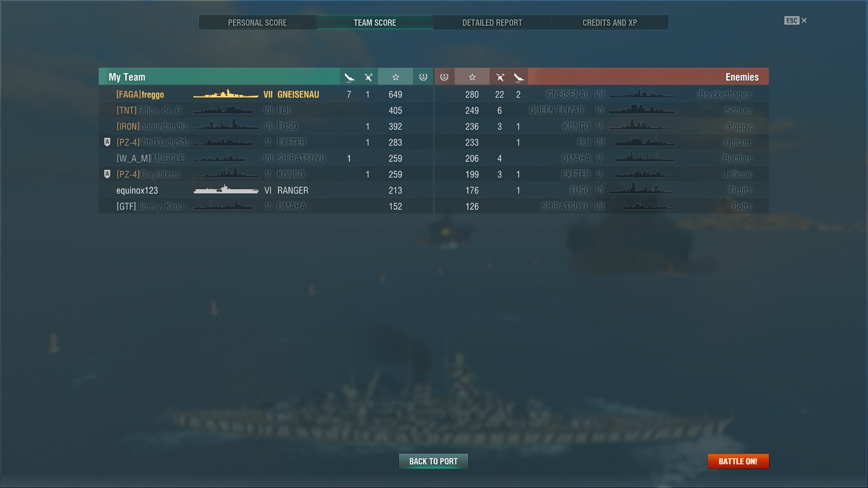Sort My Team by ships destroyed icon
This screenshot has width=868, height=488.
coord(368,77)
